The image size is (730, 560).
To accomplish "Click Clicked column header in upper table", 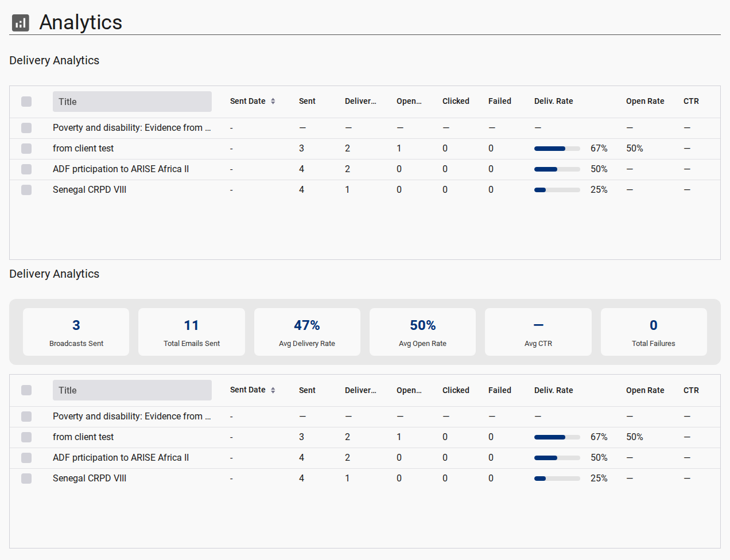I will pyautogui.click(x=456, y=101).
